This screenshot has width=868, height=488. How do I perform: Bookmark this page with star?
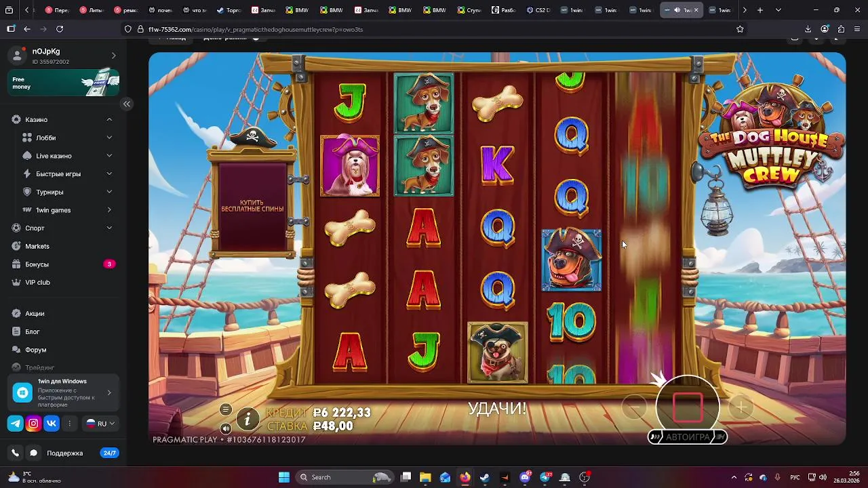point(740,29)
